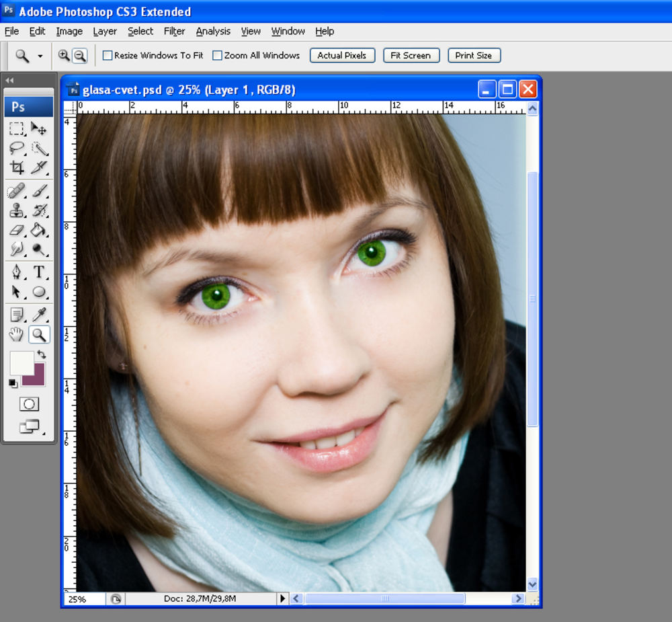Check the Zoom All Windows option
Image resolution: width=672 pixels, height=622 pixels.
pyautogui.click(x=217, y=56)
